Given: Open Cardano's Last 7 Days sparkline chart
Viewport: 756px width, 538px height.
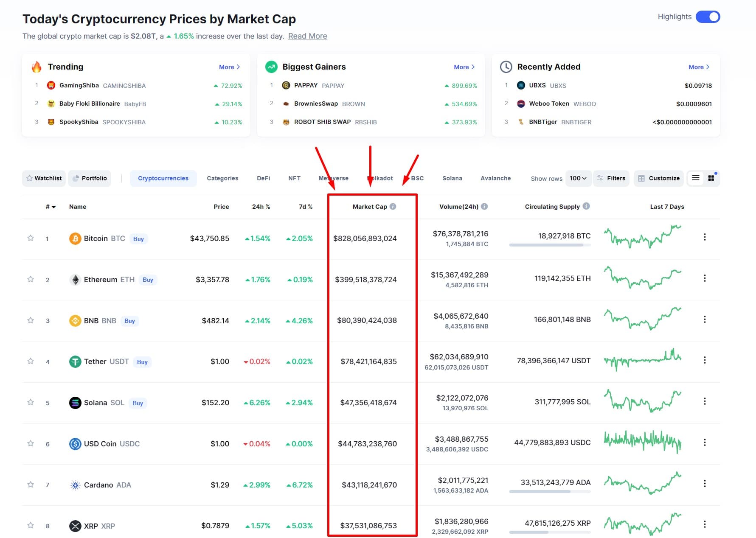Looking at the screenshot, I should 642,483.
